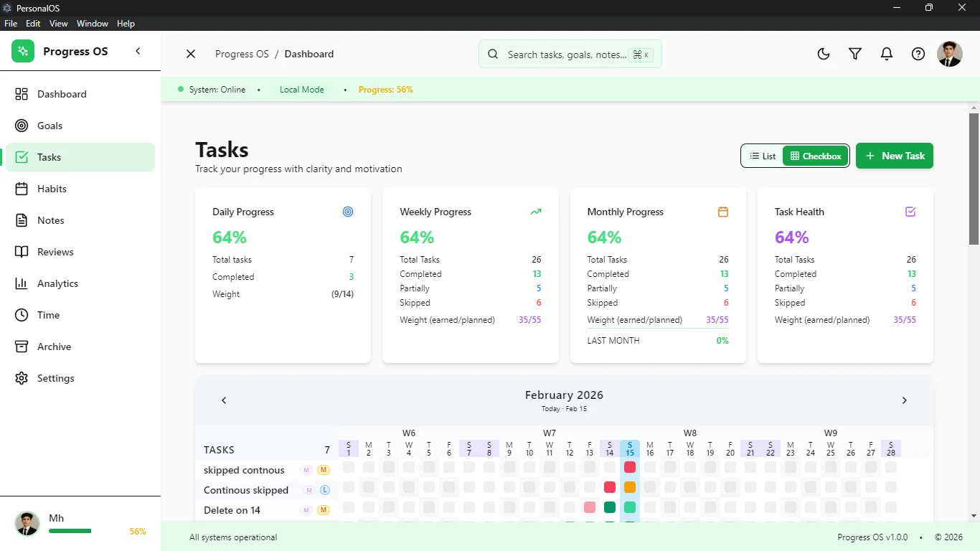The image size is (980, 551).
Task: Go to next month with right arrow
Action: 904,400
